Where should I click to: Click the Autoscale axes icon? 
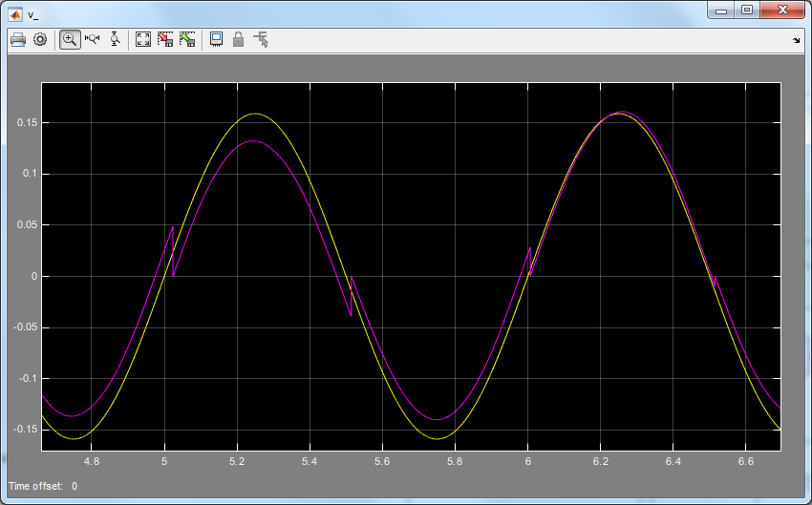pyautogui.click(x=143, y=39)
